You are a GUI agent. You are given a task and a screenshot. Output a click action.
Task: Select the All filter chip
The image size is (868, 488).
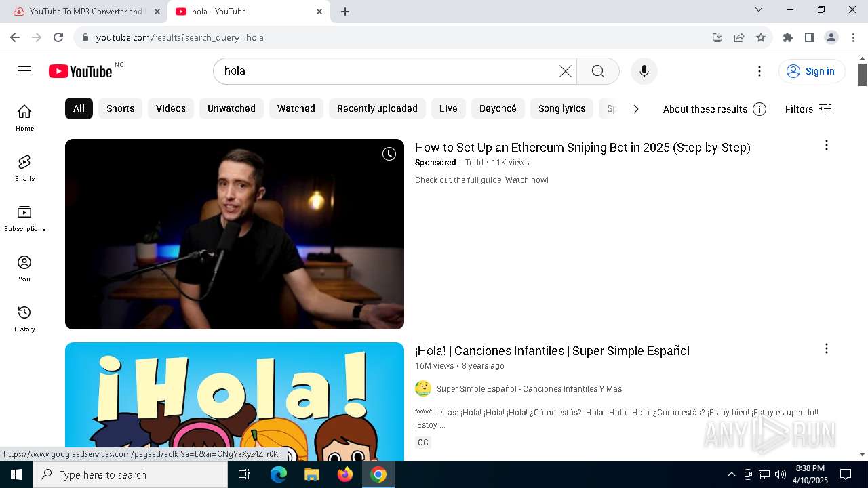pos(79,108)
